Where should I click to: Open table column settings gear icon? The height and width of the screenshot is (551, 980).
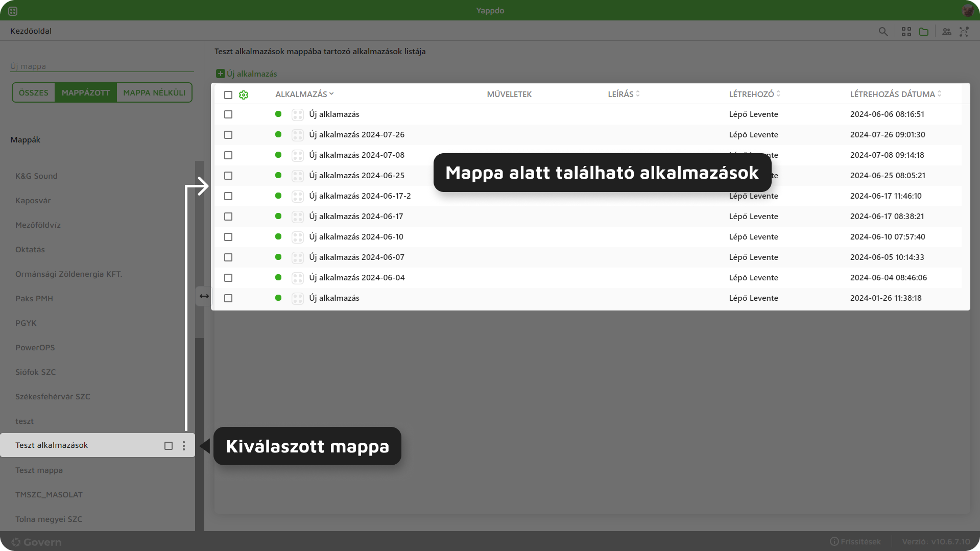pyautogui.click(x=244, y=95)
